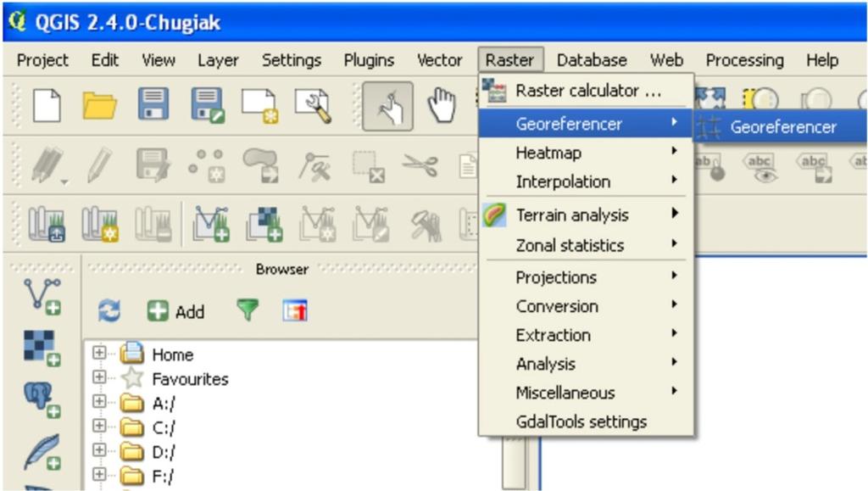Click the GRASS tools hammer icon
868x491 pixels.
[426, 226]
